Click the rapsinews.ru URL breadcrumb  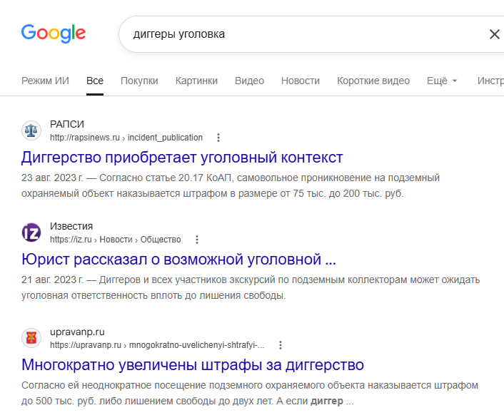pos(126,138)
